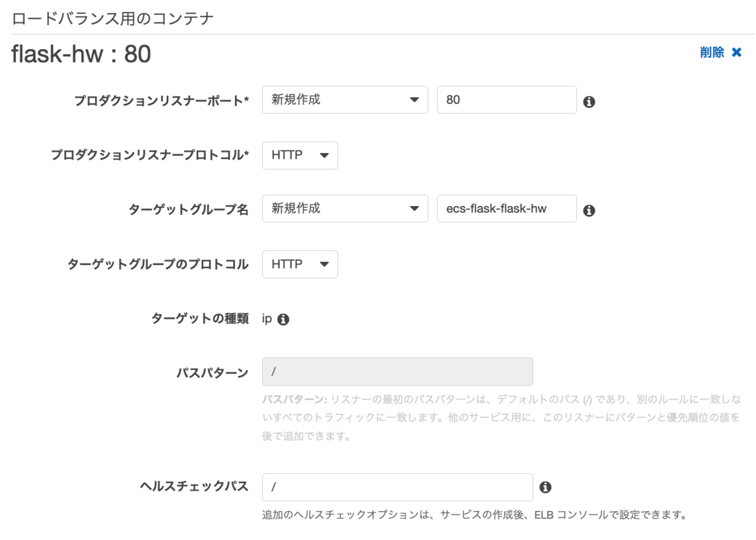Open production listener protocol HTTP dropdown
The image size is (756, 540).
coord(300,155)
